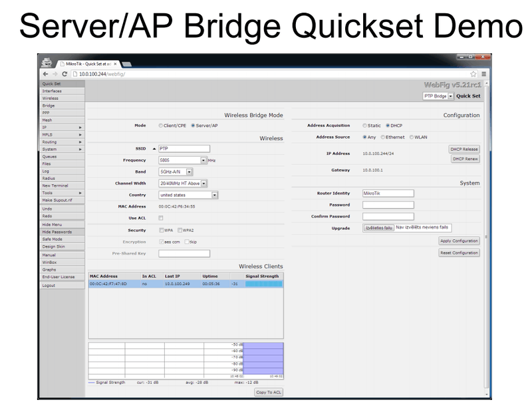
Task: Click the browser forward arrow
Action: coord(55,74)
